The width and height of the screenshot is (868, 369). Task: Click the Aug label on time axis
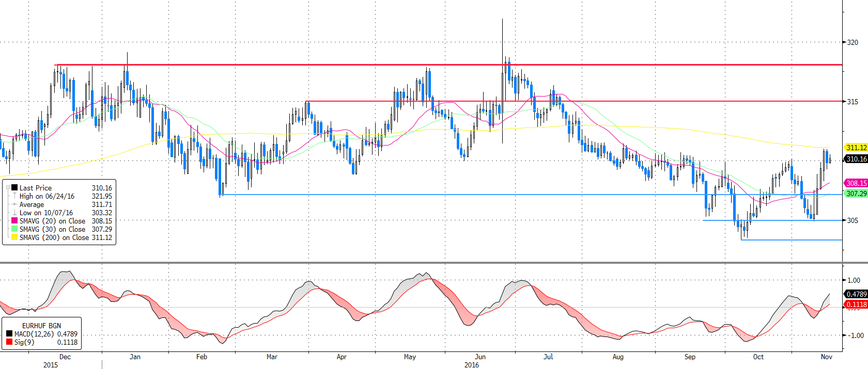point(618,357)
